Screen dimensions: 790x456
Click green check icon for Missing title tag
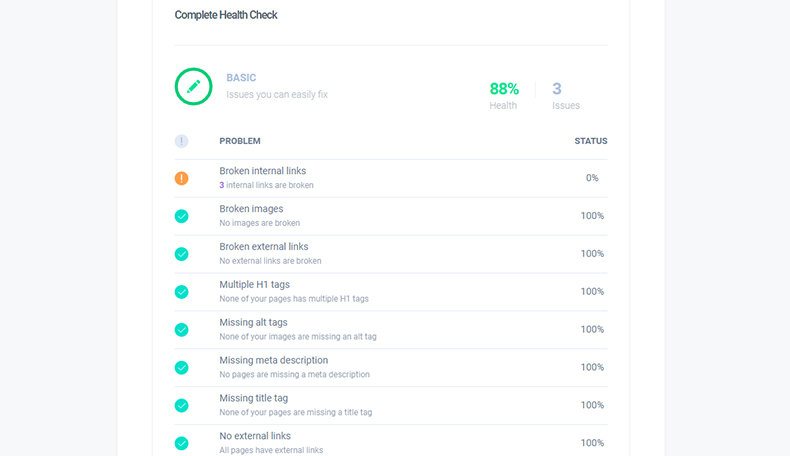point(181,405)
